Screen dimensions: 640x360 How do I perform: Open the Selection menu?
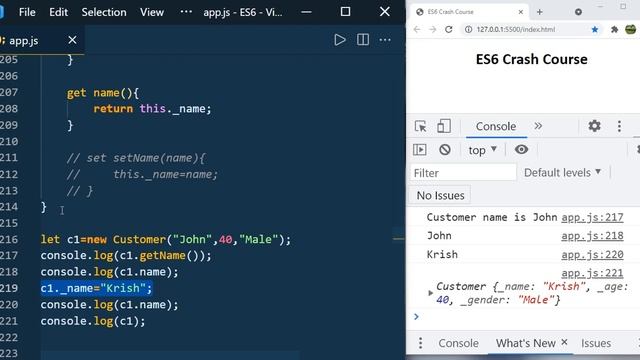click(104, 12)
